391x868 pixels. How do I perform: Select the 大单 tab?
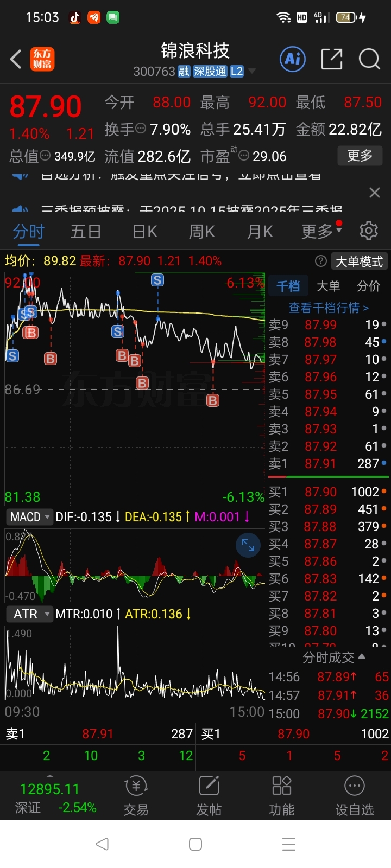click(x=328, y=286)
